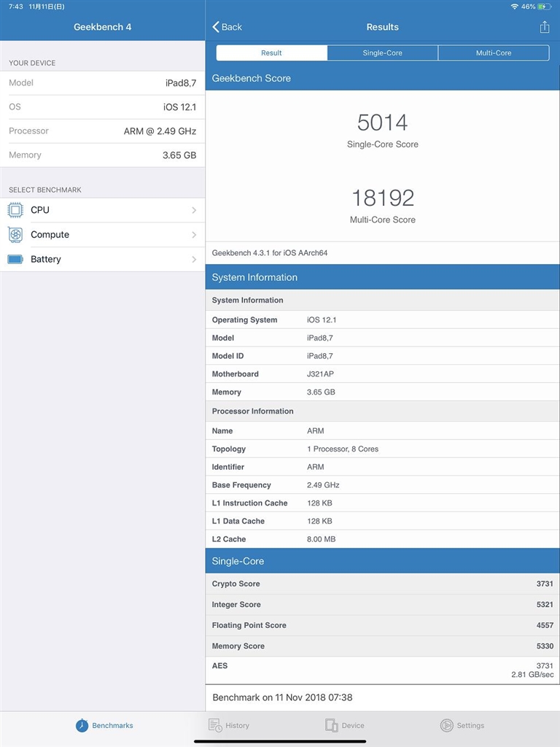
Task: Switch to the Multi-Core segment
Action: pos(494,53)
